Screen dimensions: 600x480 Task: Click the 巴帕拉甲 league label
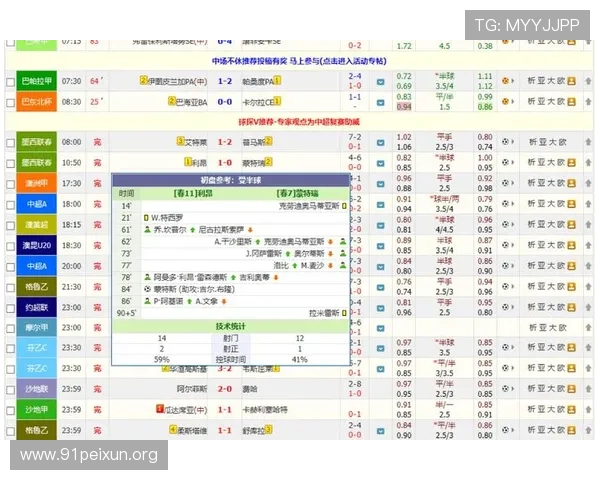36,81
